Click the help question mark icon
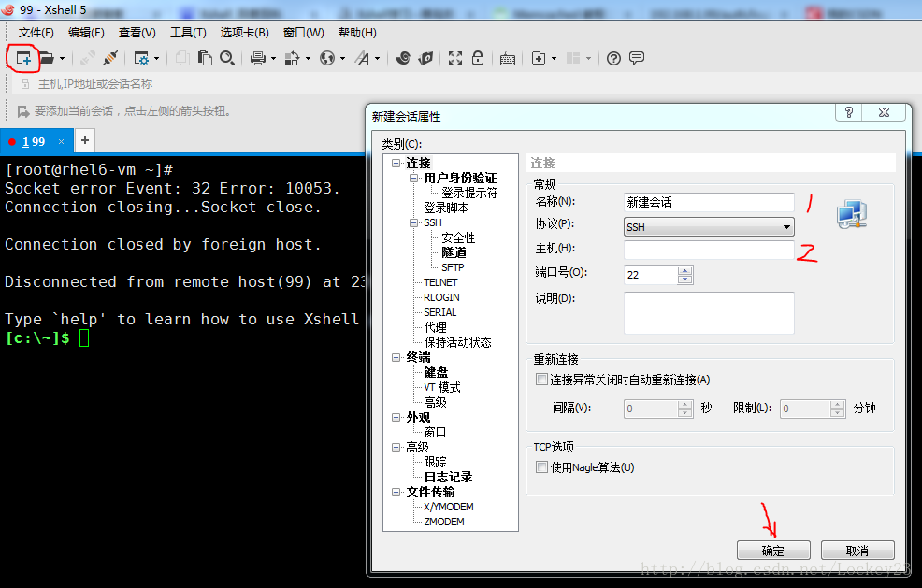The height and width of the screenshot is (588, 922). coord(613,58)
